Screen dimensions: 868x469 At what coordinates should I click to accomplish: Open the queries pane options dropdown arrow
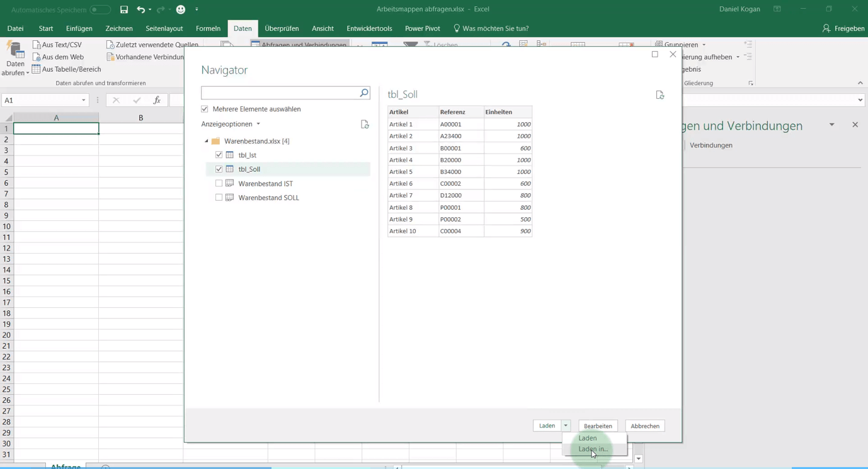[831, 125]
